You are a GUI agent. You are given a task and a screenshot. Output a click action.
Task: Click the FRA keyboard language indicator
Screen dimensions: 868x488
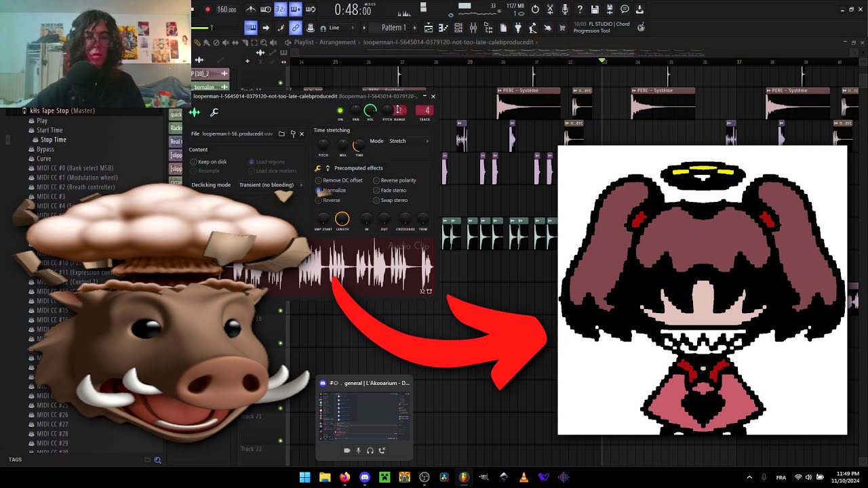[781, 477]
